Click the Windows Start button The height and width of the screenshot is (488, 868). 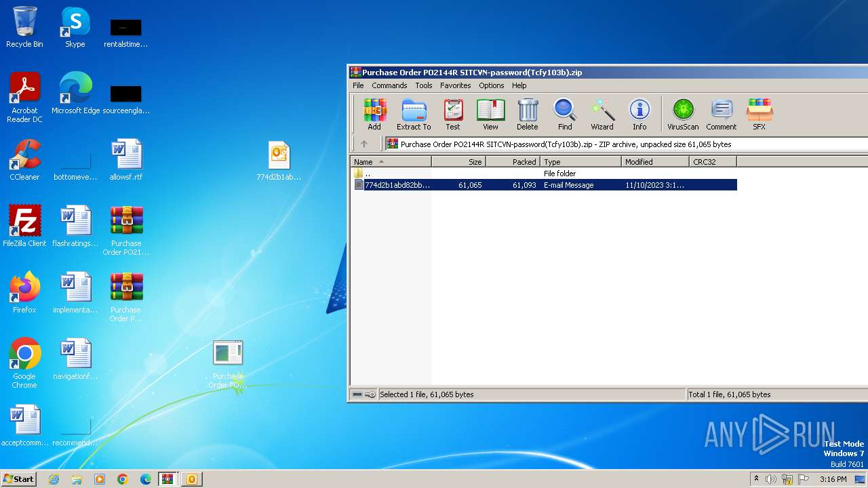point(19,479)
